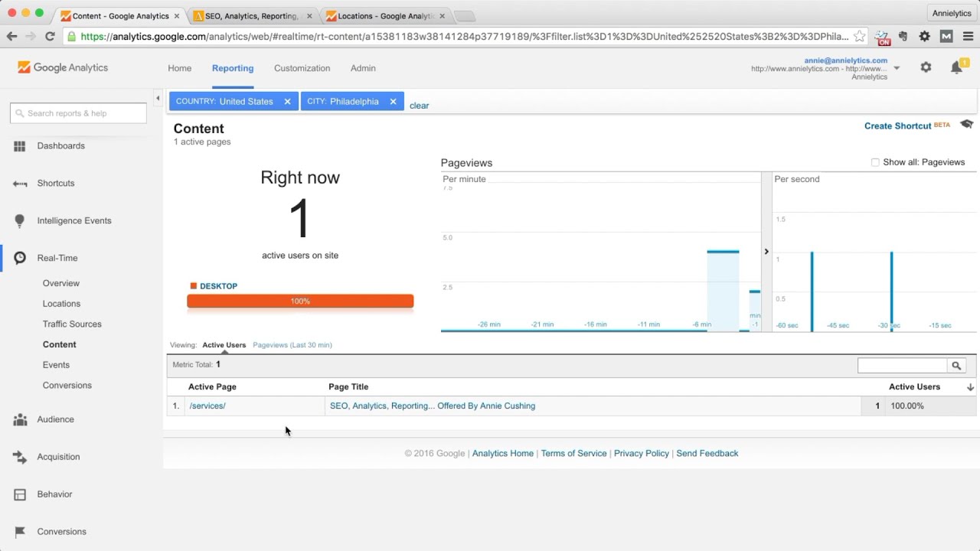Open the Customization tab
980x551 pixels.
302,68
